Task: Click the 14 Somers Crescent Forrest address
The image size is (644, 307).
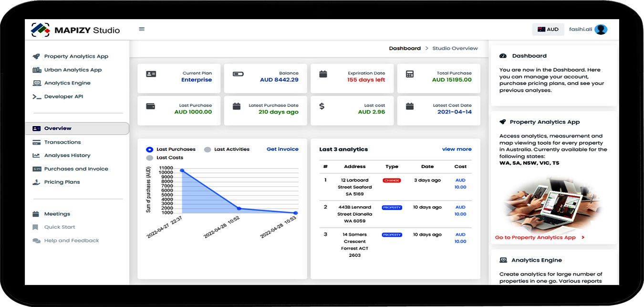Action: (x=355, y=245)
